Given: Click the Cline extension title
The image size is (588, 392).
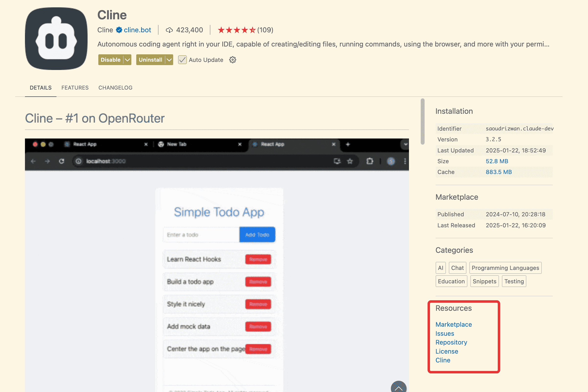Looking at the screenshot, I should point(112,15).
